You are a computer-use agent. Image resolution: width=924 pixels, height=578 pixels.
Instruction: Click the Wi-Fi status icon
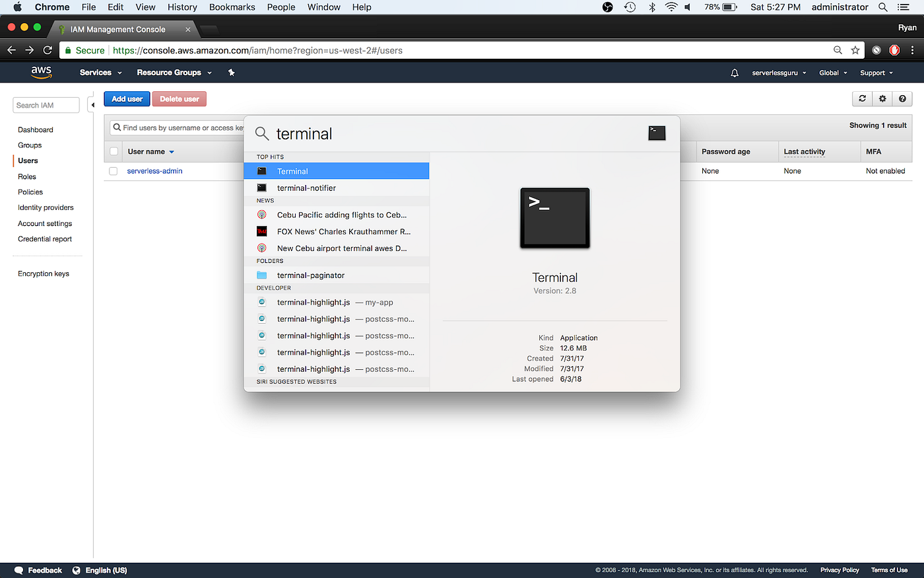point(671,7)
